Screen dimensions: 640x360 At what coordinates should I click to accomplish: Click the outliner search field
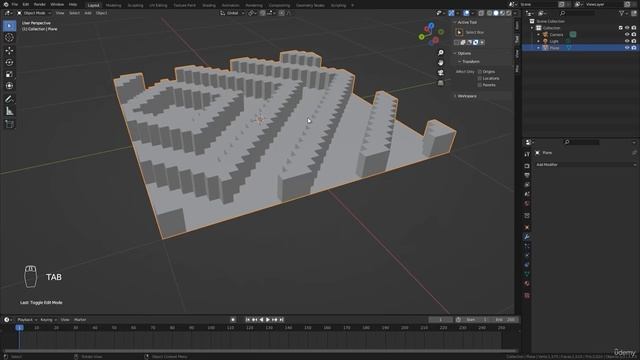pyautogui.click(x=579, y=13)
